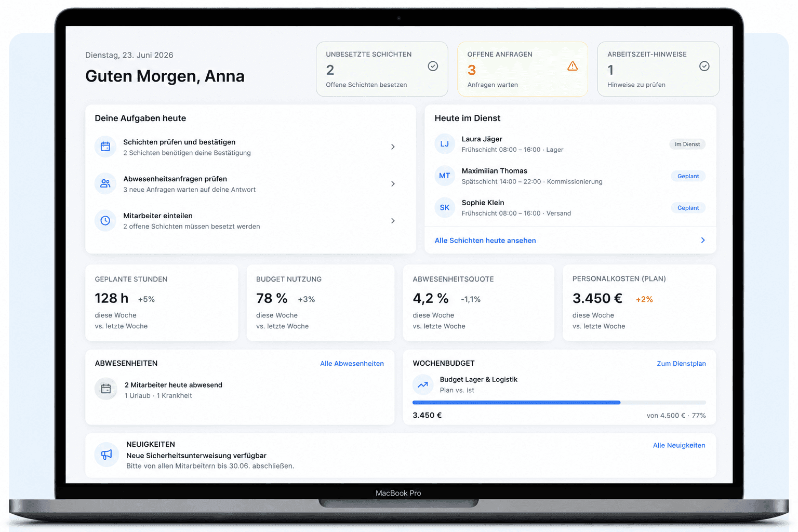Select Abwesenheitsquote 4,2 % tile
The image size is (798, 532).
click(x=478, y=303)
